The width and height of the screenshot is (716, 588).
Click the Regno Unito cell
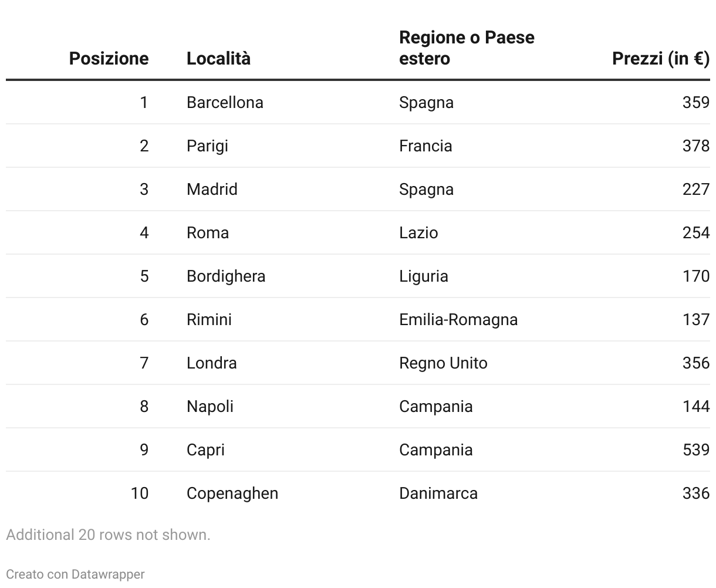click(443, 363)
